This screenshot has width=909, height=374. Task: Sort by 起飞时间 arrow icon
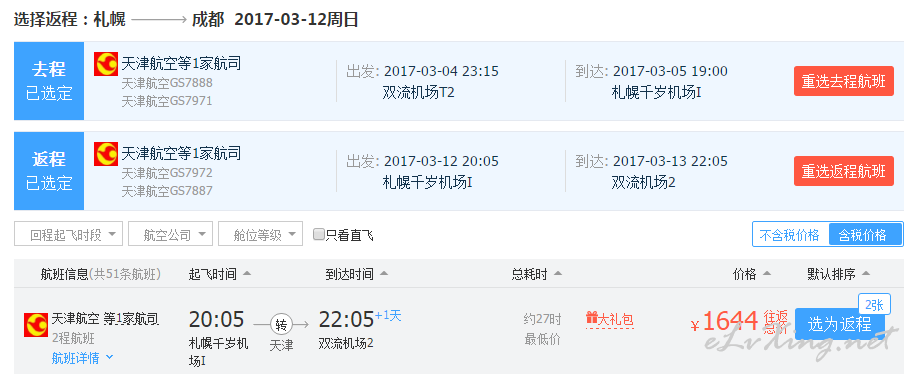click(x=247, y=274)
